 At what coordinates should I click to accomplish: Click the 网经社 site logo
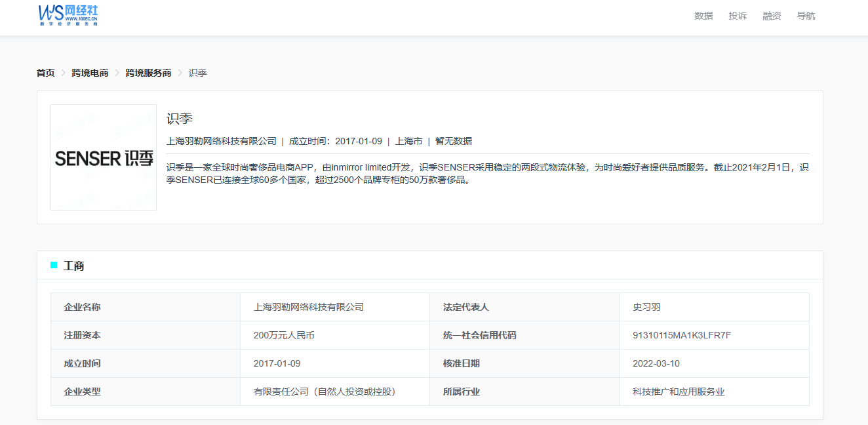click(68, 14)
